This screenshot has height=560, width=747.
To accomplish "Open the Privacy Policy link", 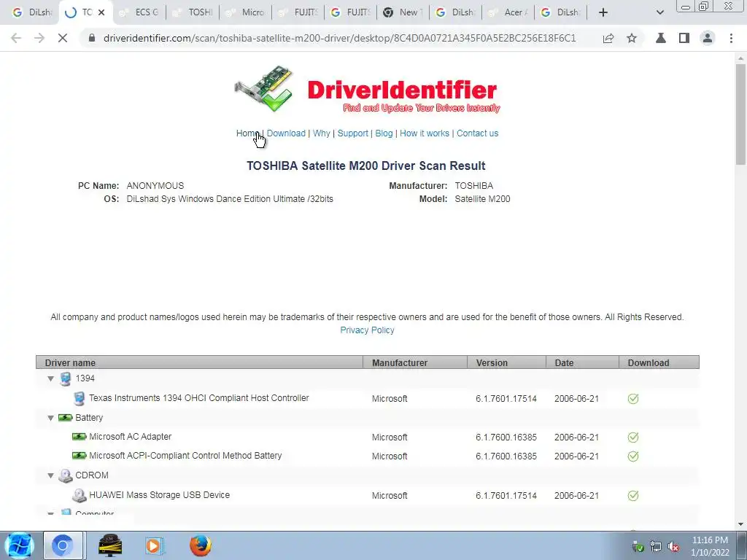I will 368,330.
